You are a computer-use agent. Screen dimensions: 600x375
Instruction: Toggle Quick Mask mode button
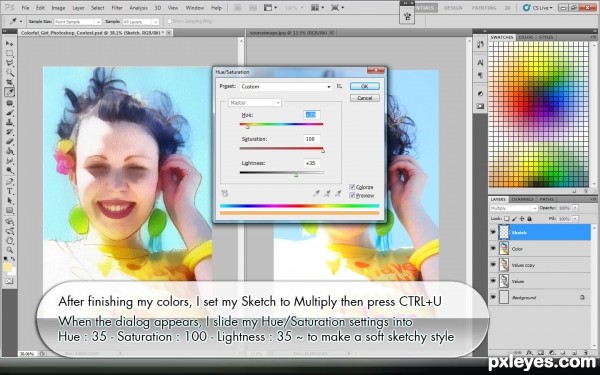[9, 281]
